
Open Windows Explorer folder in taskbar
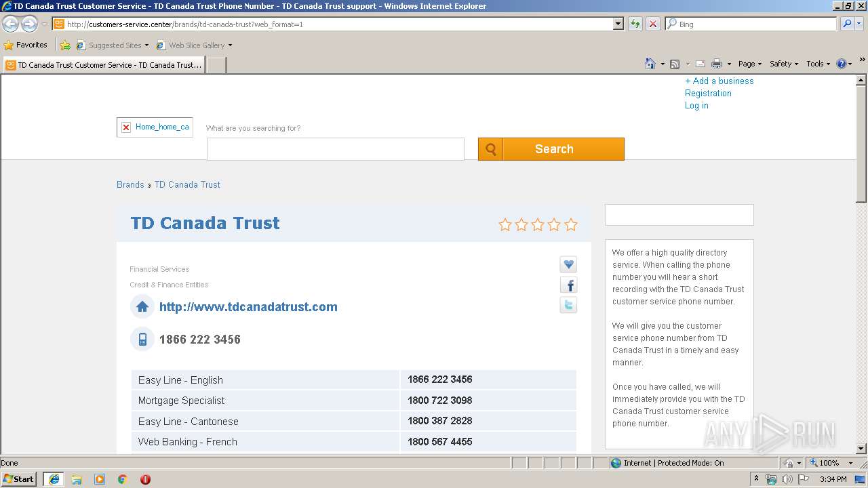[77, 479]
